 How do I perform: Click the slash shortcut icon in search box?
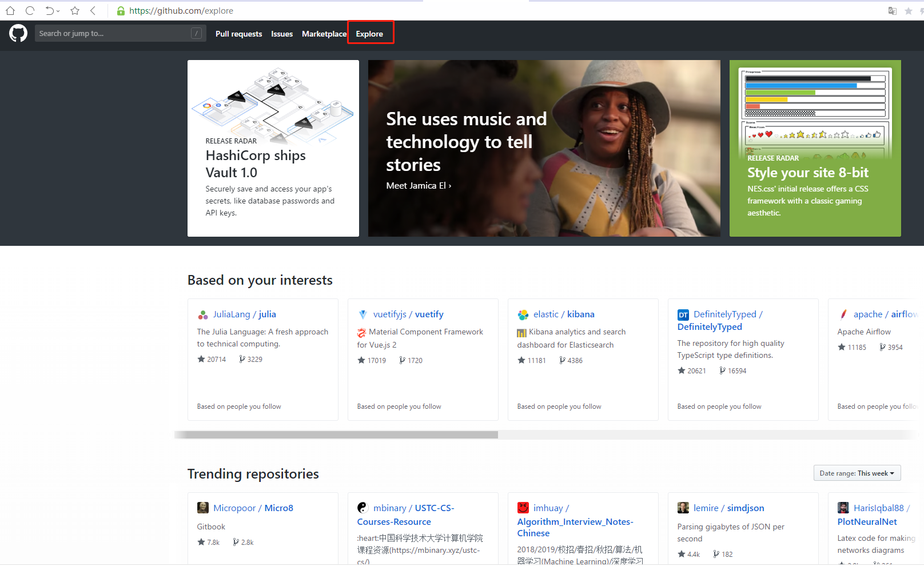click(196, 33)
